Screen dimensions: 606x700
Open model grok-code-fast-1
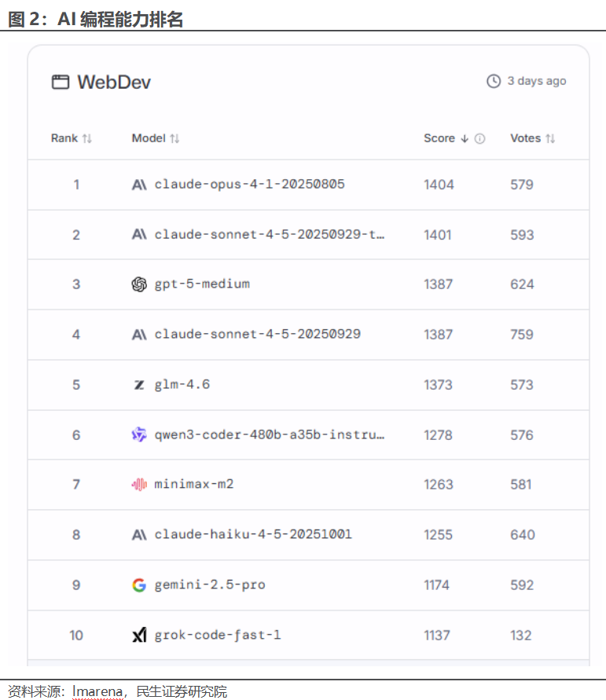(x=218, y=636)
